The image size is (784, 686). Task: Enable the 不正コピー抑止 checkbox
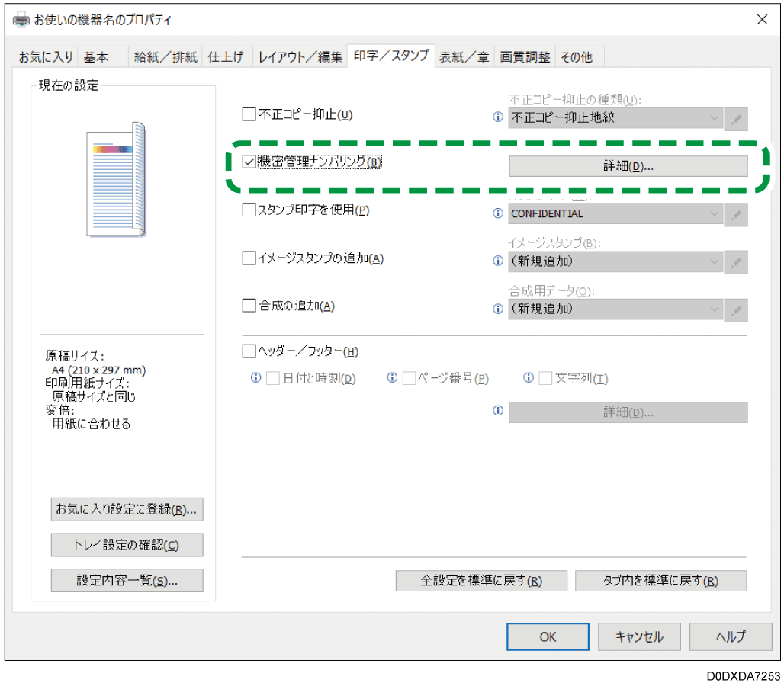tap(249, 114)
